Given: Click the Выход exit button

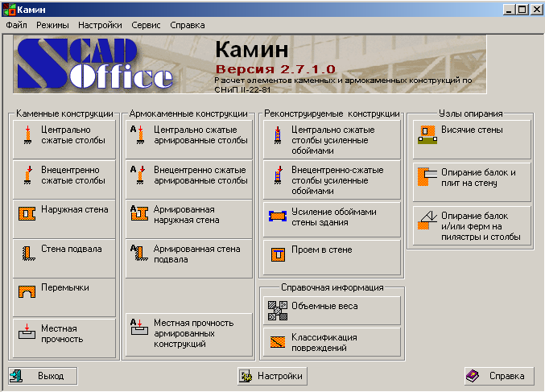Looking at the screenshot, I should 43,376.
